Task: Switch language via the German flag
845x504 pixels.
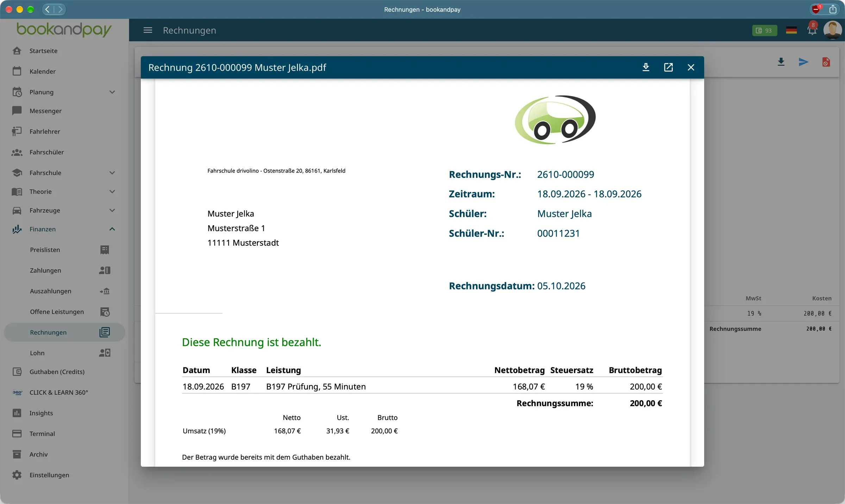Action: [791, 30]
